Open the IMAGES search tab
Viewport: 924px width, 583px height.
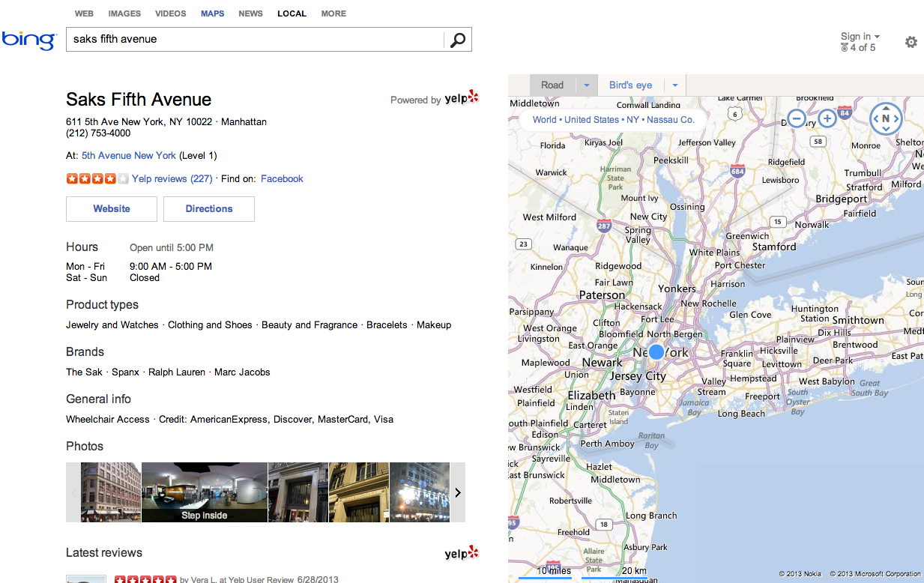(x=124, y=13)
